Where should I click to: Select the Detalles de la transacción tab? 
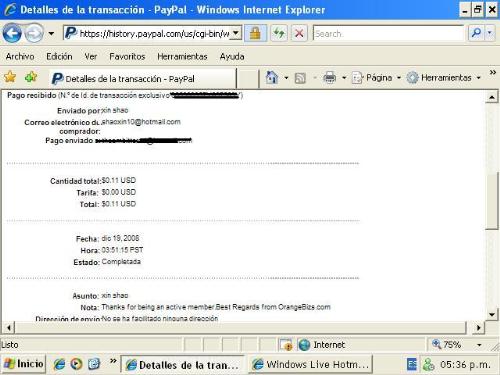tap(143, 79)
